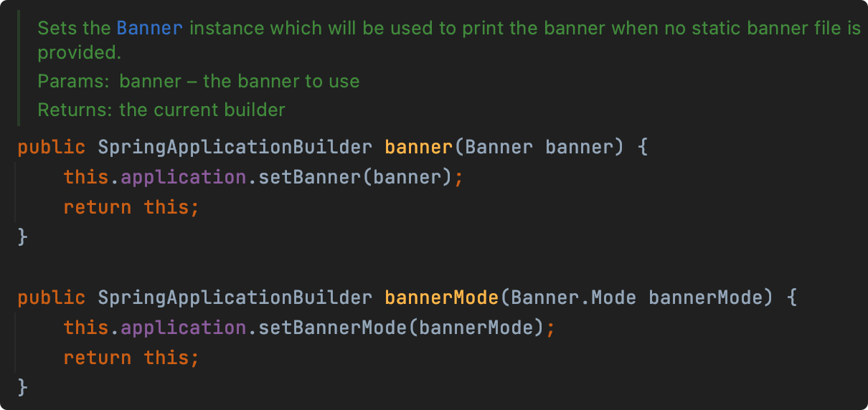Click the public keyword of bannerMode method

(x=52, y=297)
